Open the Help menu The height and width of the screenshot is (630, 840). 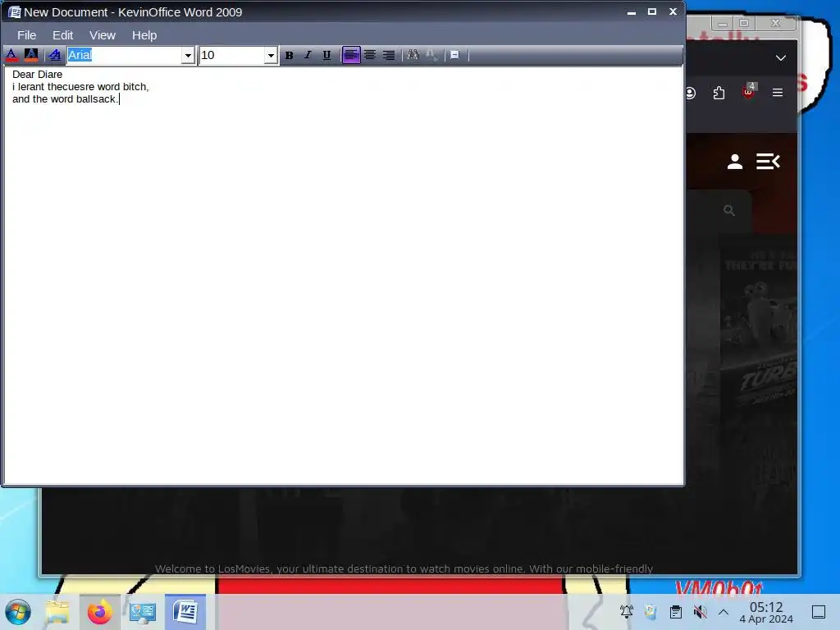click(144, 35)
